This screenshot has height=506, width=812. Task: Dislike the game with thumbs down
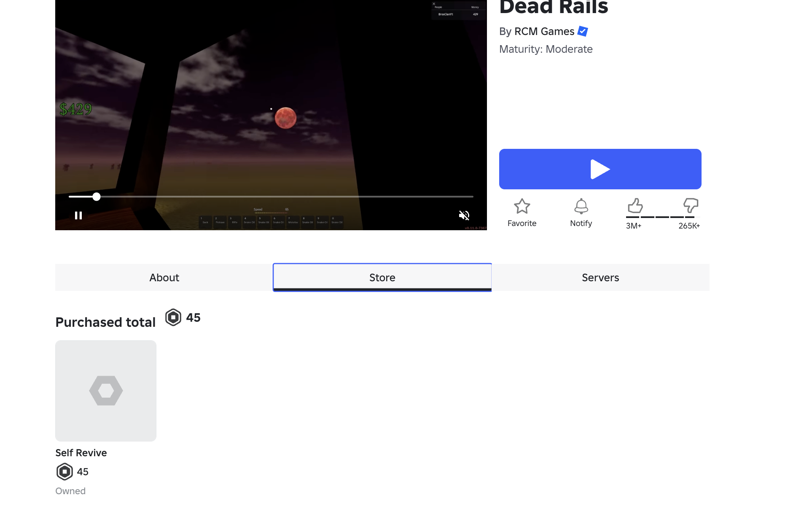(691, 206)
